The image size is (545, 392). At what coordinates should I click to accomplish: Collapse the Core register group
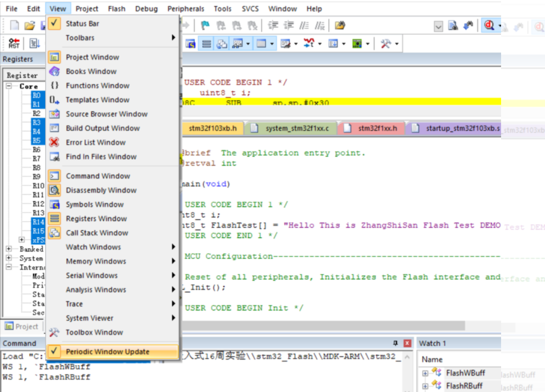click(x=9, y=86)
